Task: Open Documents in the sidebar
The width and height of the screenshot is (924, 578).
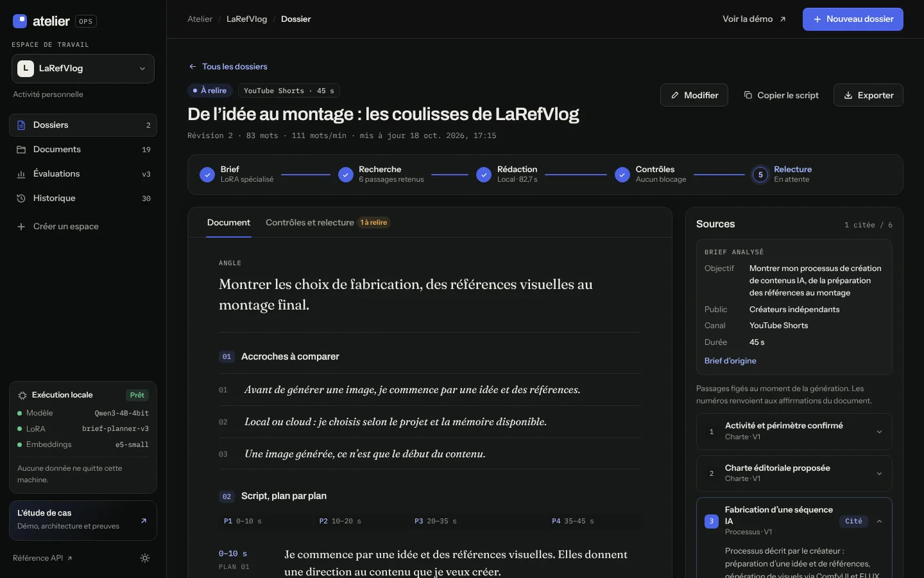Action: click(x=83, y=150)
